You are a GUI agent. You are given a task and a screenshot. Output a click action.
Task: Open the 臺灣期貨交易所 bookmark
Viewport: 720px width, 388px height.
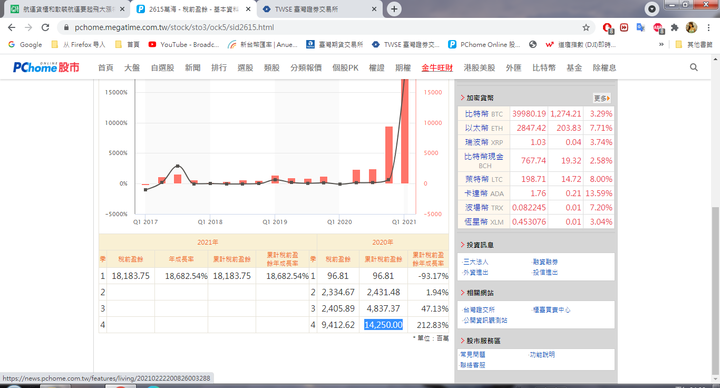335,45
